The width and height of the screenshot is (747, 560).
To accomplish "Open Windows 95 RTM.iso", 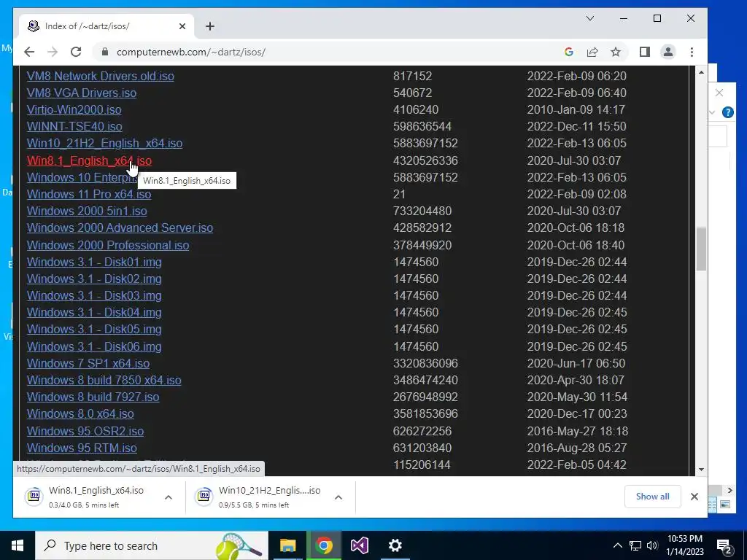I will click(x=82, y=448).
